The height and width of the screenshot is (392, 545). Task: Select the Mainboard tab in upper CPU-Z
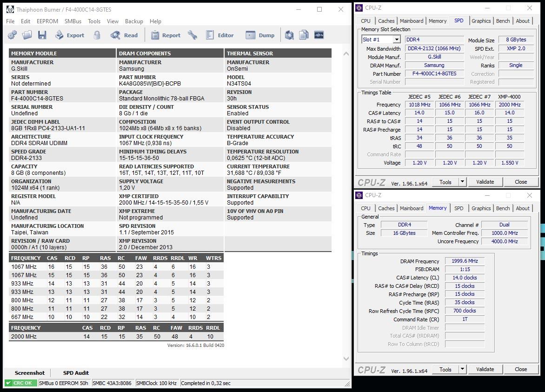412,21
